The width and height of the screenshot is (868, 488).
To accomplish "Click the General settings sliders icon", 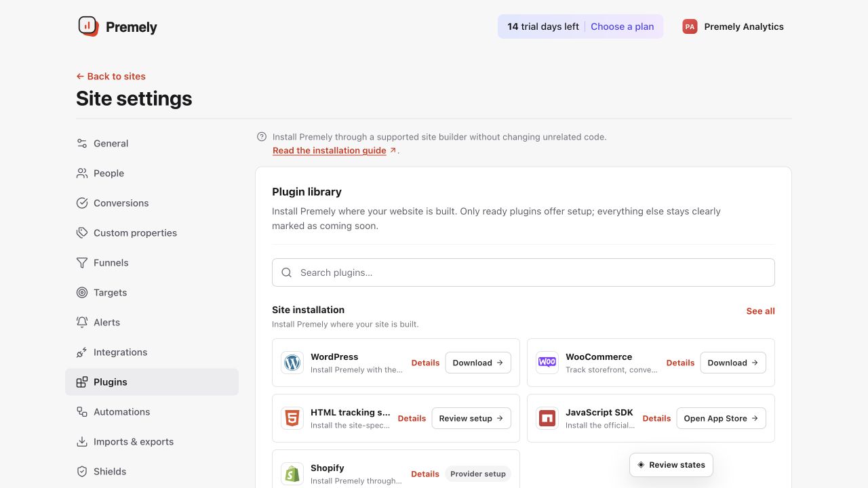I will (82, 144).
